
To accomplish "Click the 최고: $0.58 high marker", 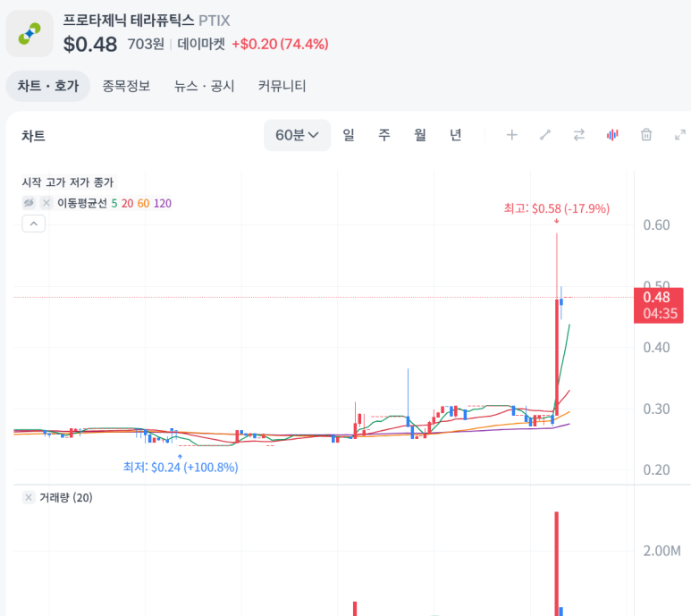I will [557, 208].
